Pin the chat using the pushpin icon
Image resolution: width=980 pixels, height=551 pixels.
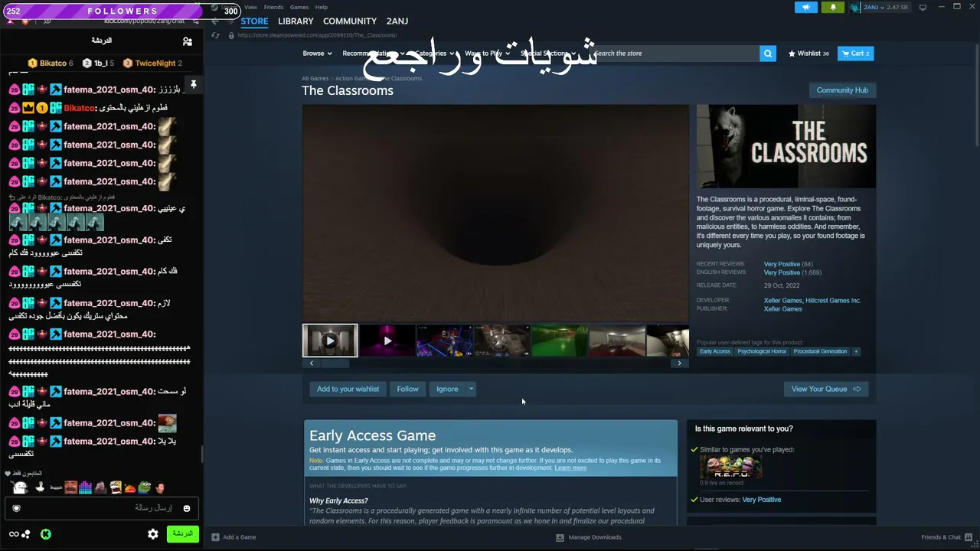(x=194, y=85)
